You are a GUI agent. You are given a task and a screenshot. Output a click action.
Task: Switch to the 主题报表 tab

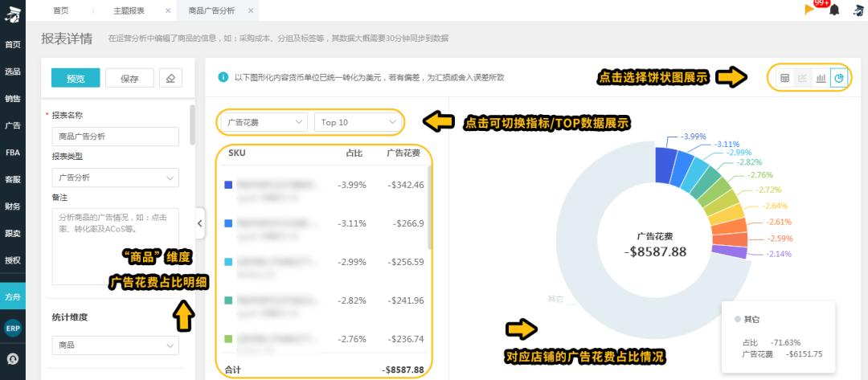[129, 10]
